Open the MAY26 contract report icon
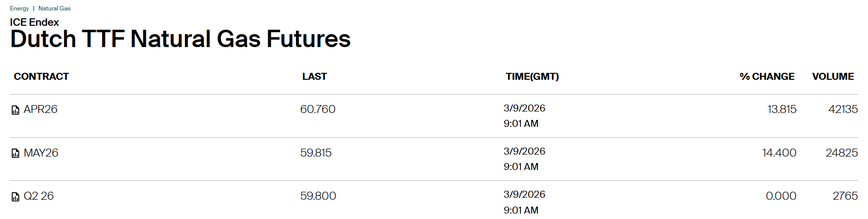The height and width of the screenshot is (219, 868). click(15, 153)
